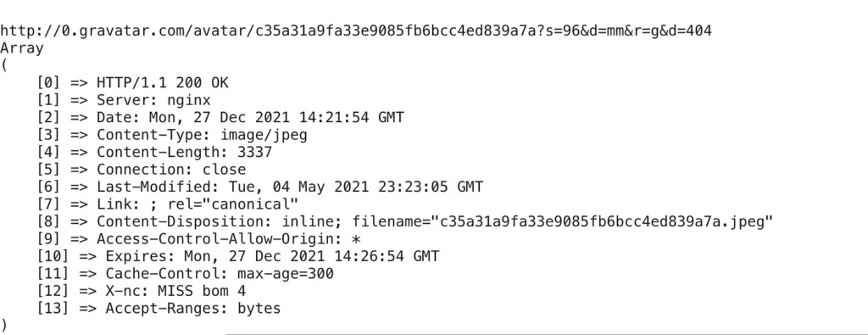Click the X-nc: MISS bom 4 line
Image resolution: width=868 pixels, height=335 pixels.
142,291
